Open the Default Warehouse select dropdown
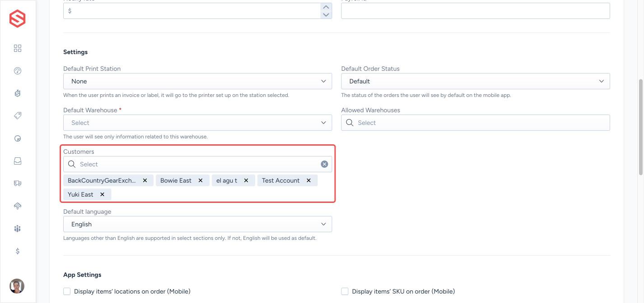This screenshot has height=303, width=644. point(197,123)
